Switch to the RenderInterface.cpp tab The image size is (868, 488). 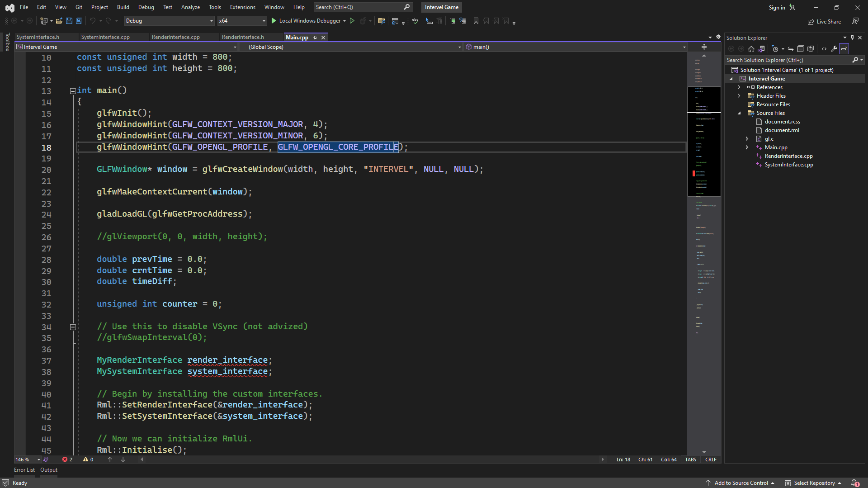point(176,37)
